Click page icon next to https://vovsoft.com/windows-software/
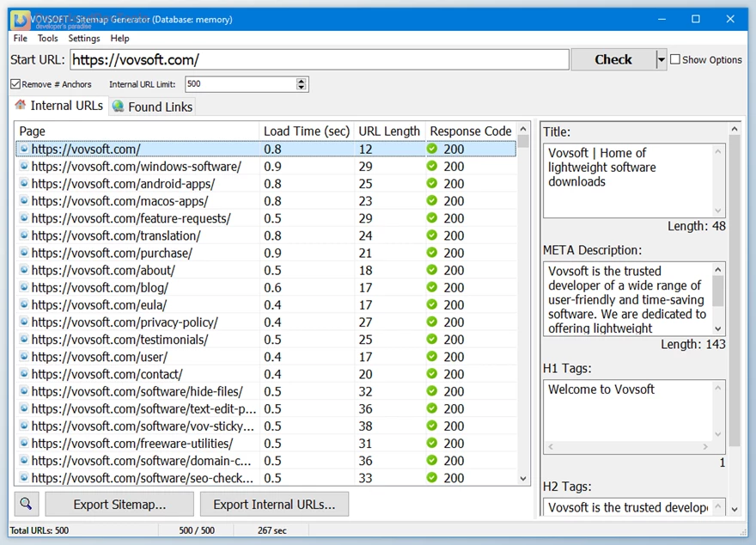 (24, 166)
